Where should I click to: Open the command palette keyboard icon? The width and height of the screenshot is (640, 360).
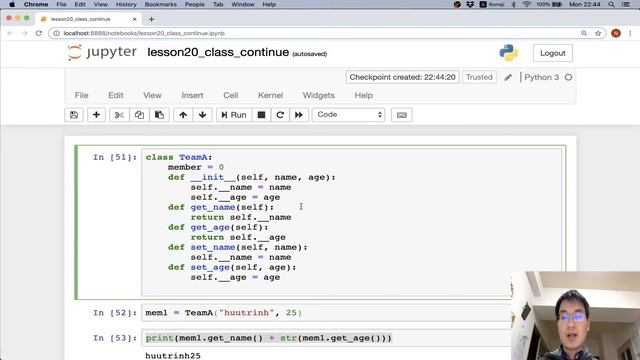(x=402, y=115)
